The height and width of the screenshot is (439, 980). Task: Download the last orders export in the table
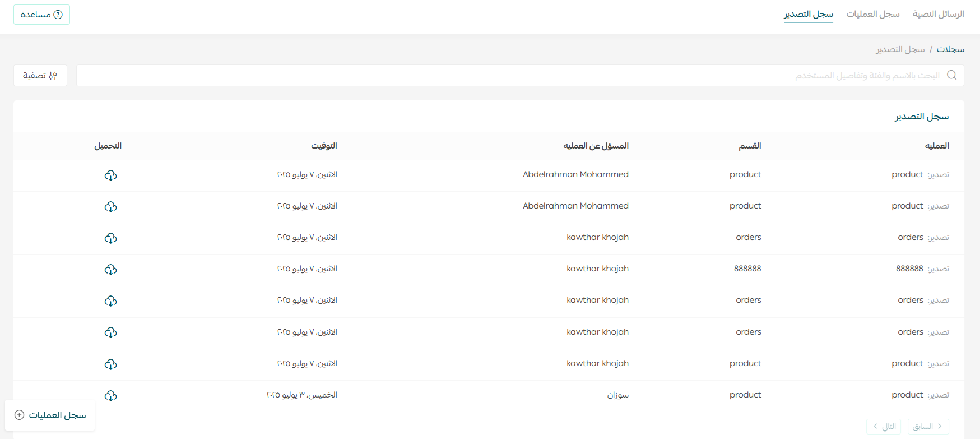tap(110, 332)
